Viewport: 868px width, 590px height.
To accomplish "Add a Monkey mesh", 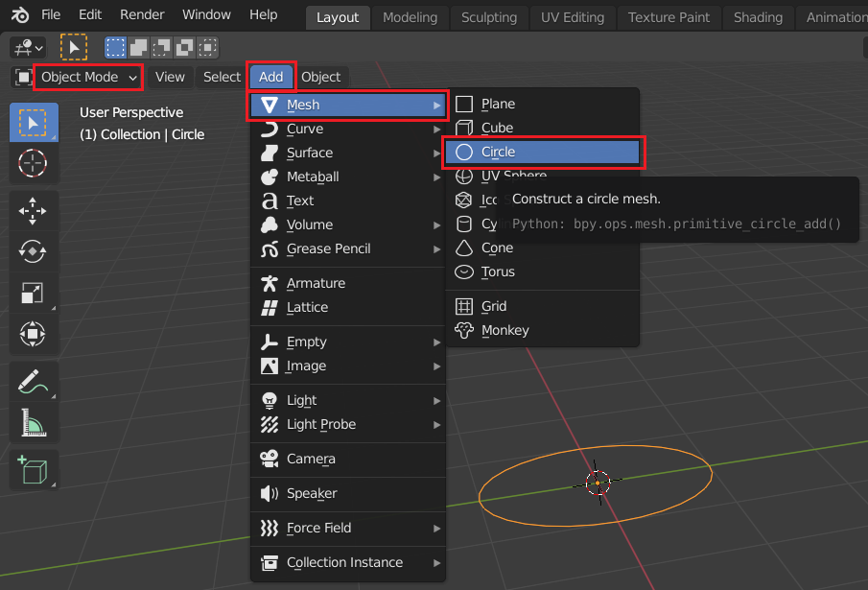I will click(x=543, y=330).
